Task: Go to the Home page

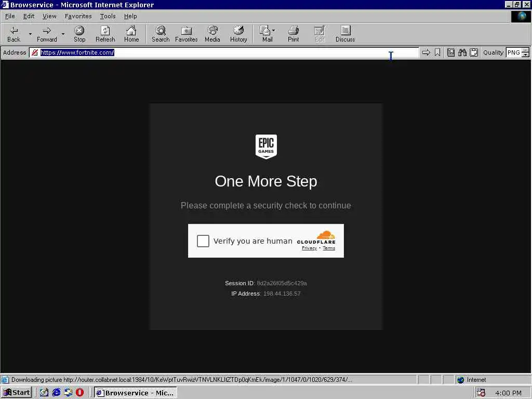Action: click(131, 34)
